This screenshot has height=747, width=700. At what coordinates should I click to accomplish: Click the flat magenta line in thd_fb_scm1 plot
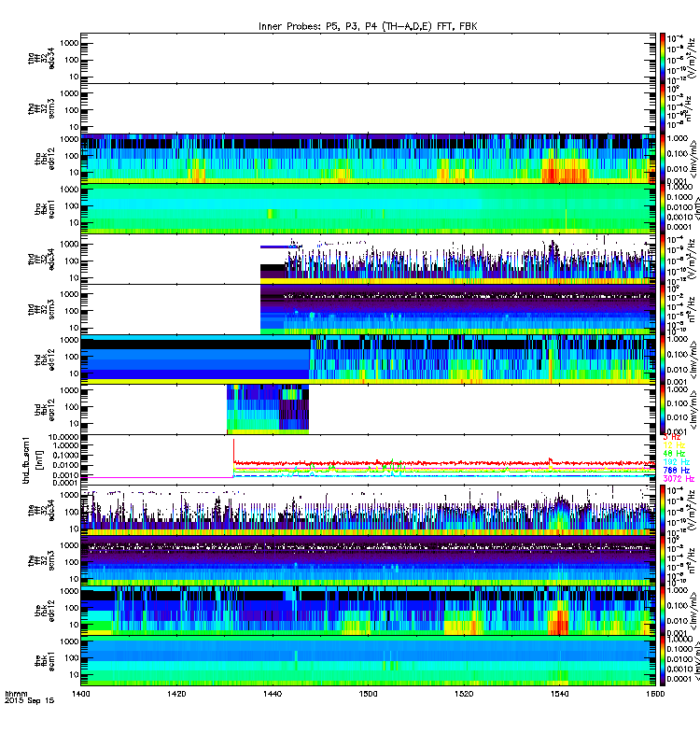pos(157,477)
